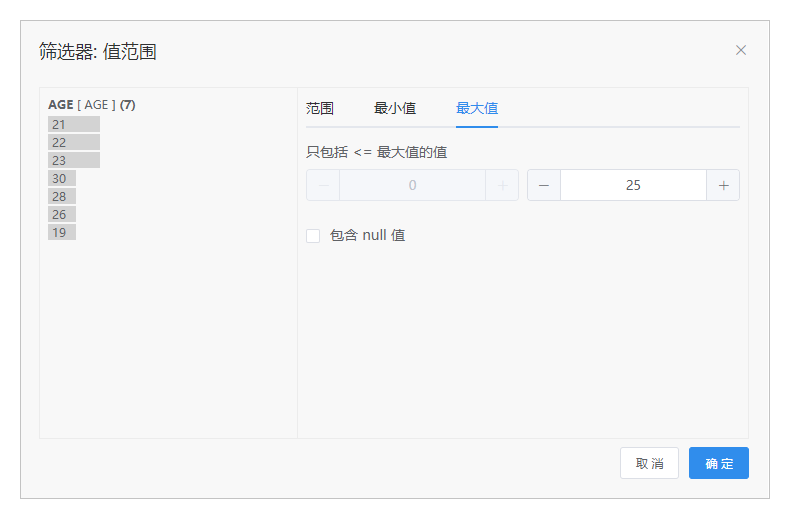Click disabled minus button of min field
The height and width of the screenshot is (519, 790).
[323, 185]
